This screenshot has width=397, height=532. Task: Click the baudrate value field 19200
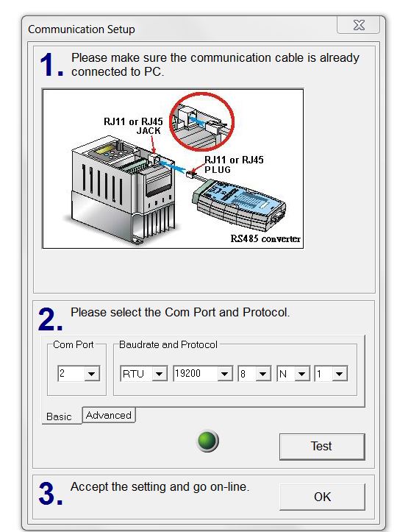click(195, 374)
